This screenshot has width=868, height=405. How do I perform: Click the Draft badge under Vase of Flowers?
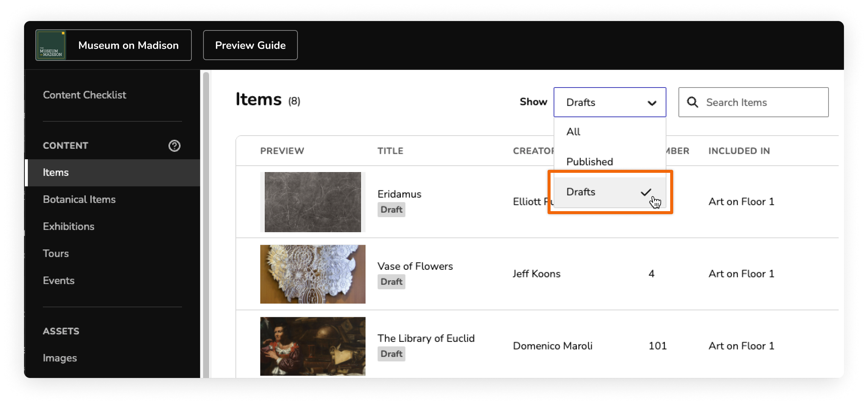pos(392,282)
